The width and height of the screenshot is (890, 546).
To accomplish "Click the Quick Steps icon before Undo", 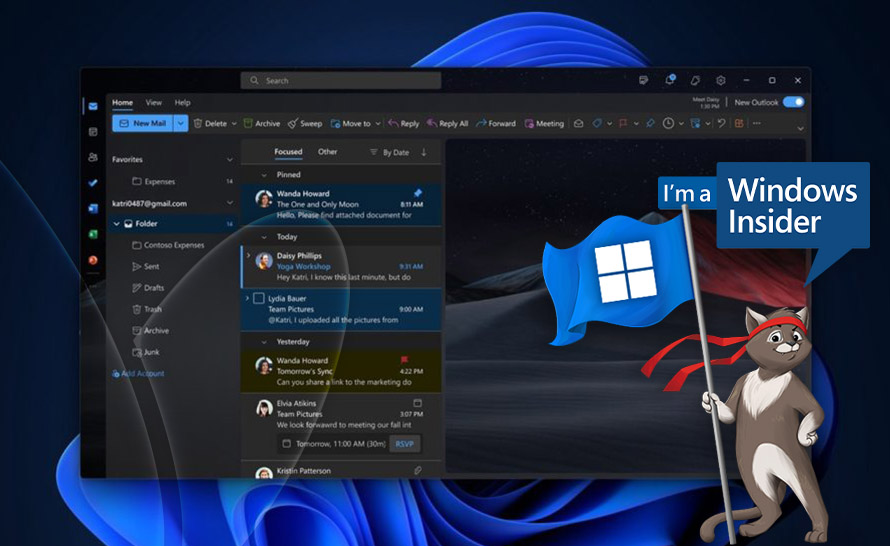I will [695, 123].
